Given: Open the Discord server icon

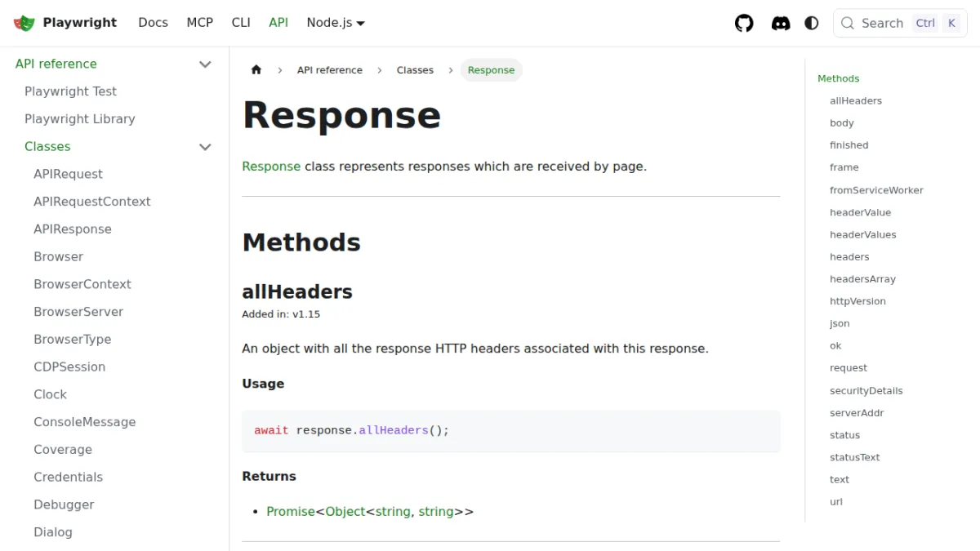Looking at the screenshot, I should point(781,23).
